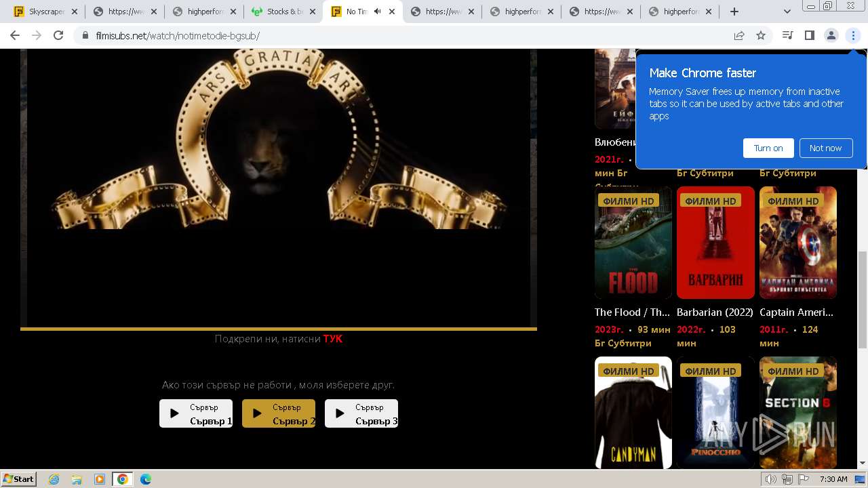
Task: View site information lock icon
Action: [x=85, y=35]
